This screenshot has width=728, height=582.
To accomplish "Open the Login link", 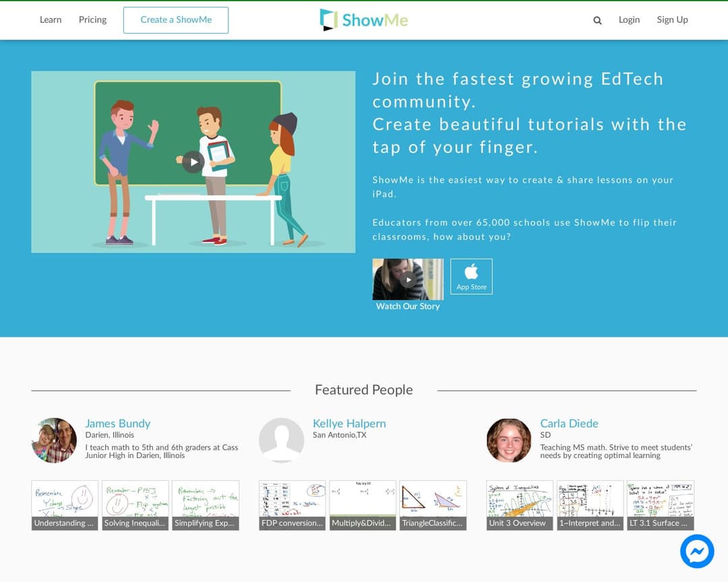I will 629,20.
